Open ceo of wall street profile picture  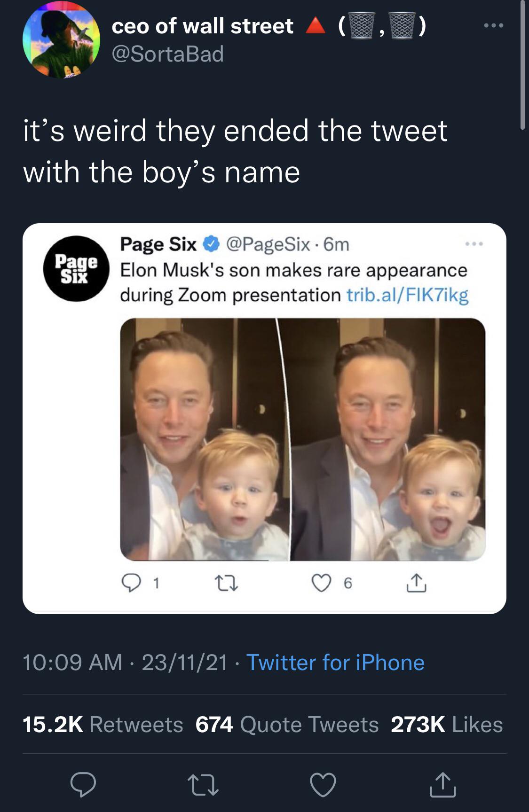tap(61, 39)
